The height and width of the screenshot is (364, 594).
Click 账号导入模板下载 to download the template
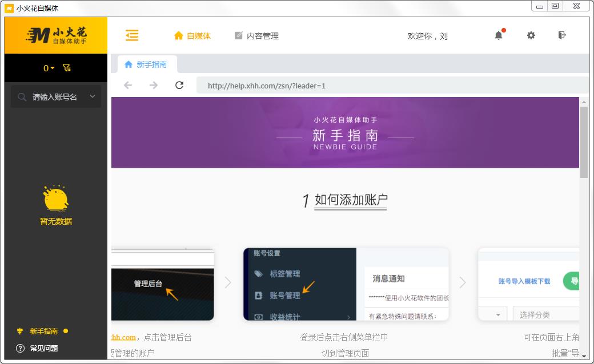(526, 281)
